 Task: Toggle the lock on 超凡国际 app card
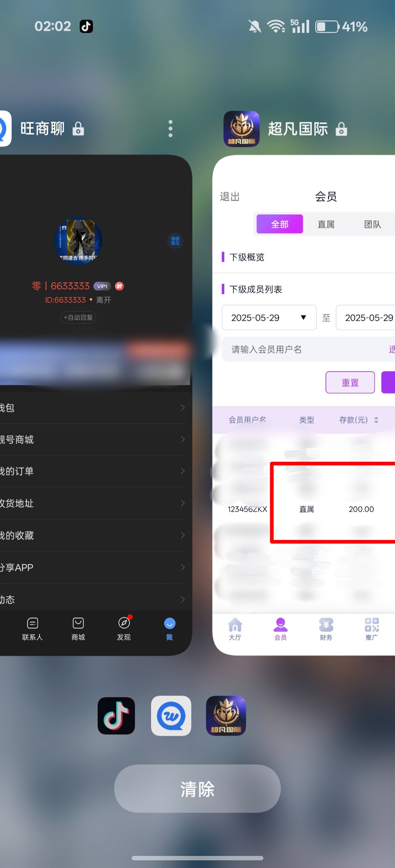pos(341,129)
